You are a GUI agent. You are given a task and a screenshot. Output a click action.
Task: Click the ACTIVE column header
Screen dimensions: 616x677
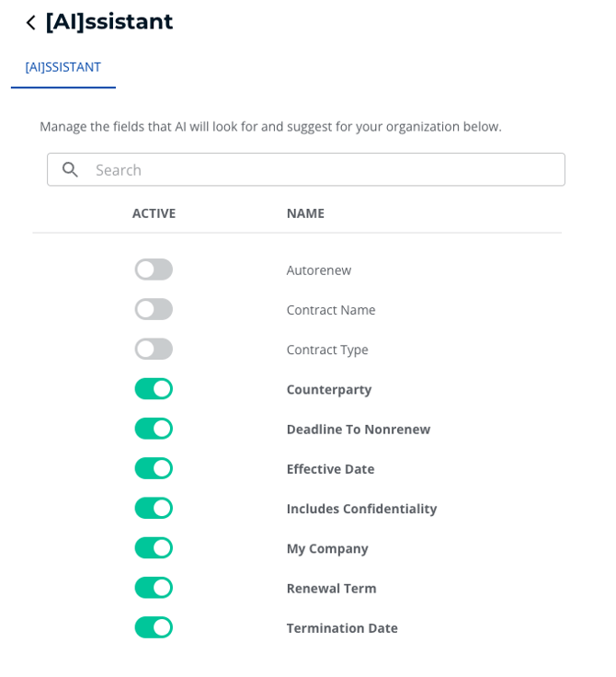click(x=154, y=213)
